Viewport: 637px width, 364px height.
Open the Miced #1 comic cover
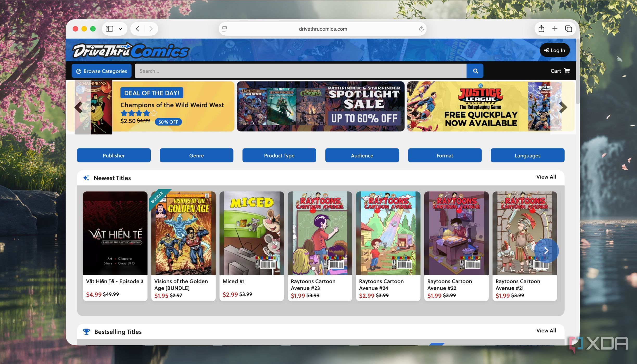point(251,233)
